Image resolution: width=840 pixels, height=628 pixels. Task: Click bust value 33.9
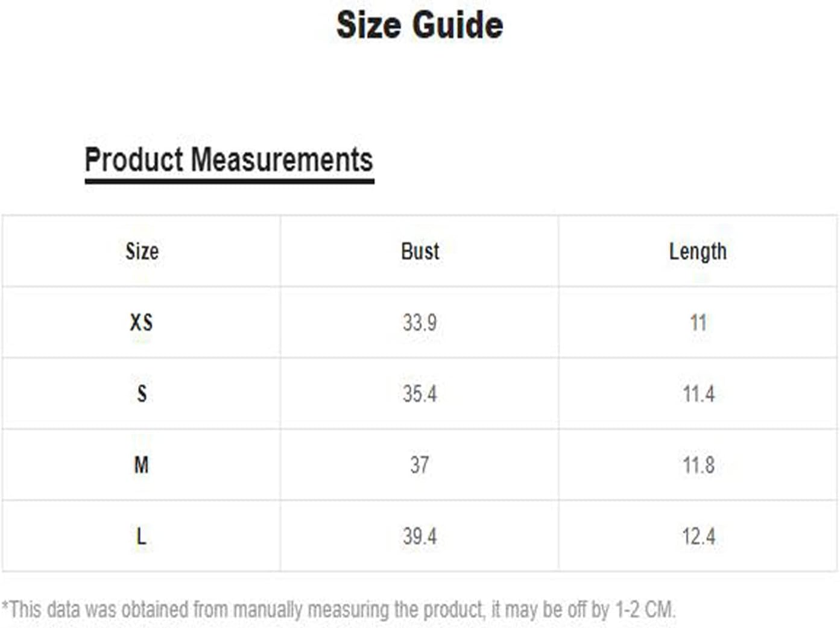[420, 322]
